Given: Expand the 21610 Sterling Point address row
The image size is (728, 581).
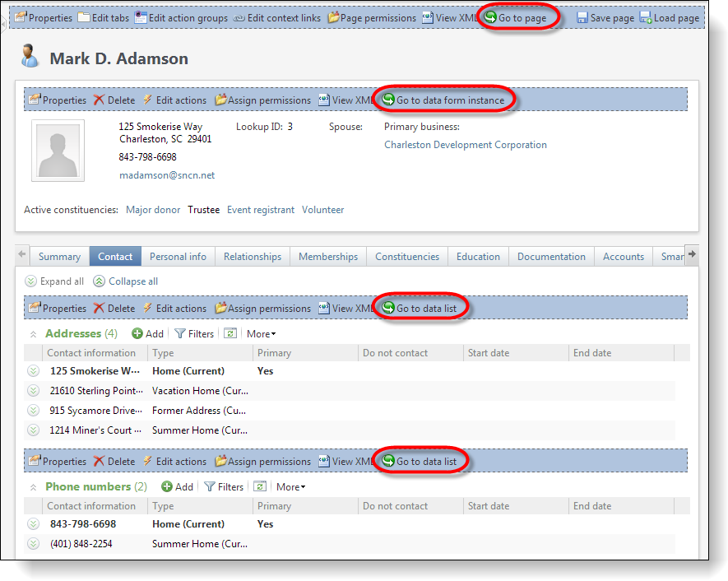Looking at the screenshot, I should coord(34,391).
